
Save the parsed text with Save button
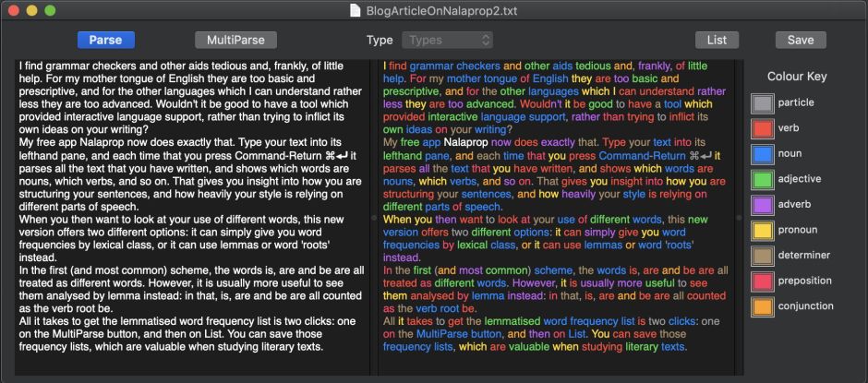coord(801,40)
